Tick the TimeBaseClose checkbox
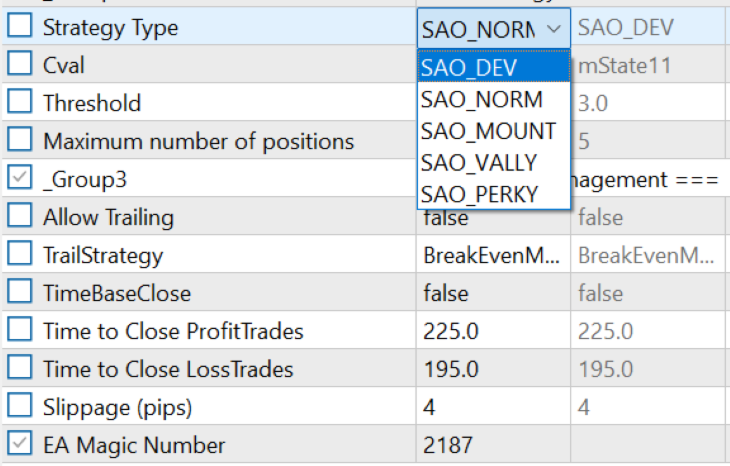The image size is (730, 466). pos(20,293)
